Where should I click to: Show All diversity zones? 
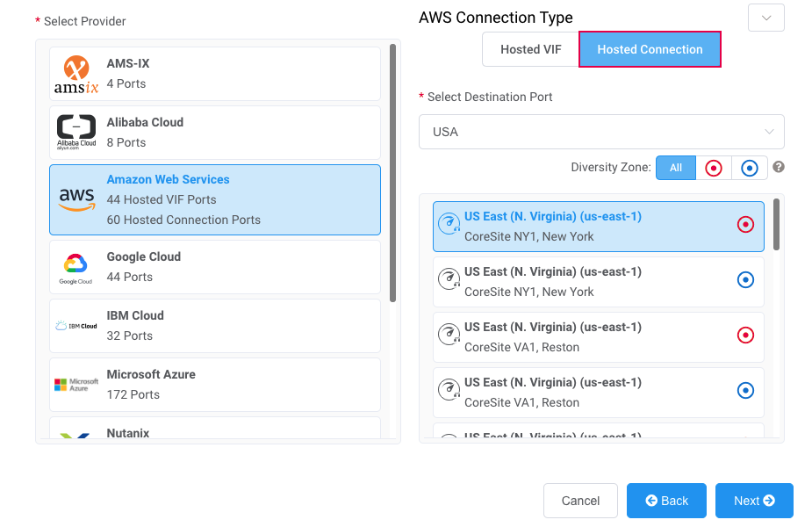676,168
